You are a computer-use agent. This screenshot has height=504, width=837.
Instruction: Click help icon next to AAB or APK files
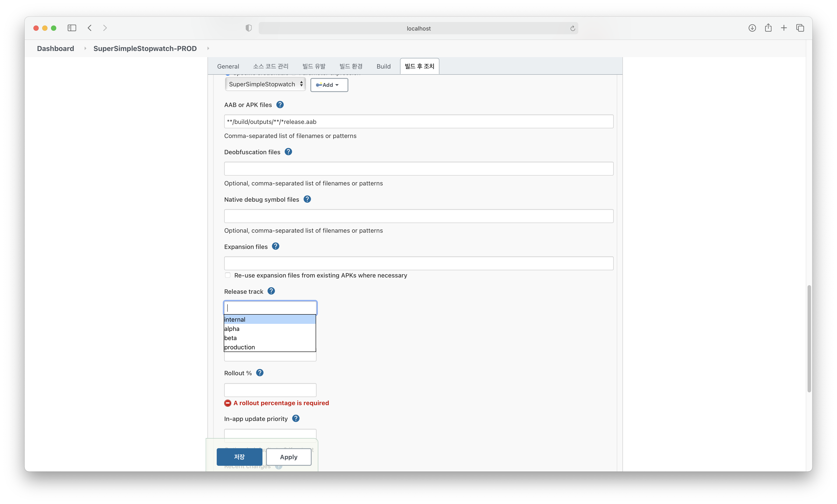pyautogui.click(x=280, y=105)
